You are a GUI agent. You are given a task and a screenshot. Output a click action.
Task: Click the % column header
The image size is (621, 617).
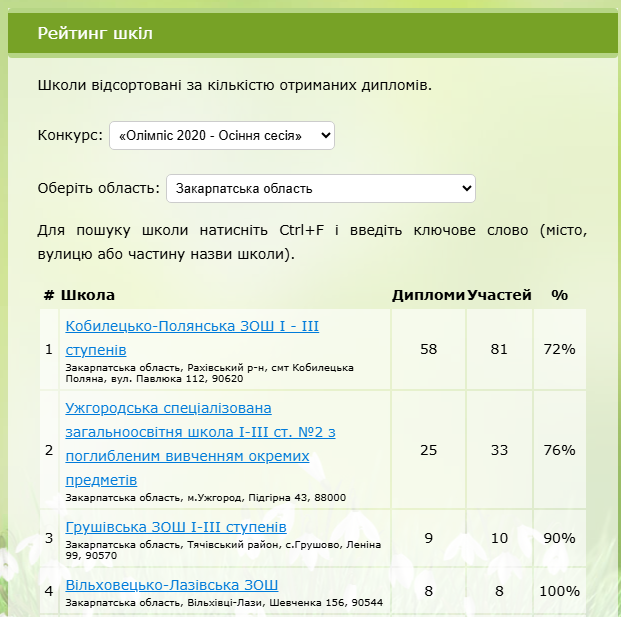(x=559, y=295)
